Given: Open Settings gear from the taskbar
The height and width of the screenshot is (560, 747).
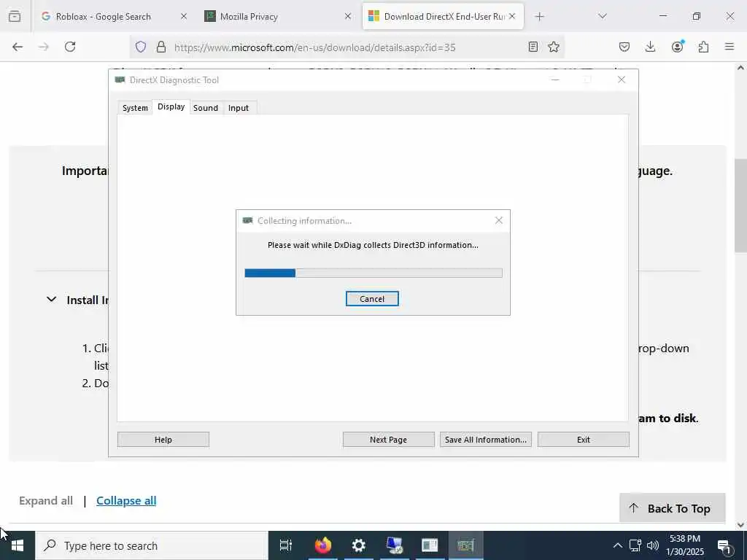Looking at the screenshot, I should tap(358, 545).
